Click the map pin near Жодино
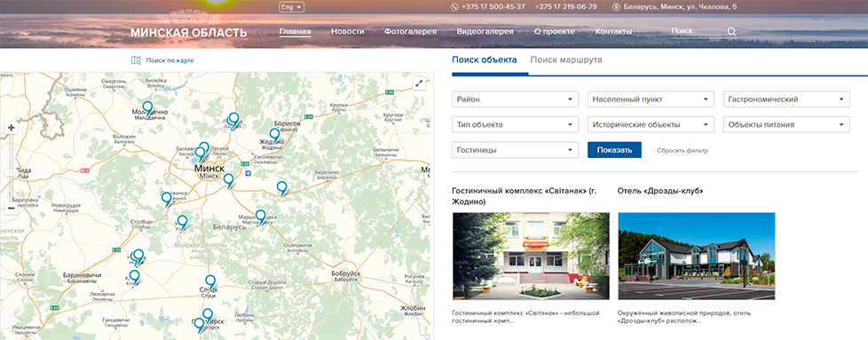868x340 pixels. (x=274, y=135)
